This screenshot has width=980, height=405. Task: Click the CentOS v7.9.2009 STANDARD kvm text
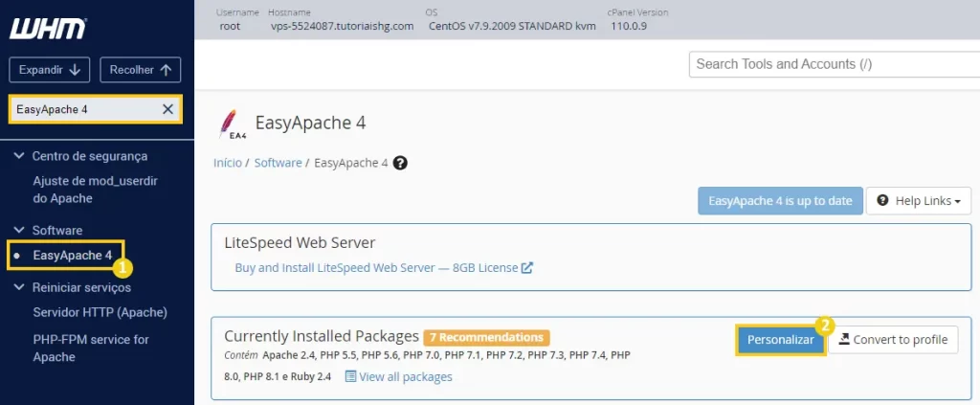513,26
